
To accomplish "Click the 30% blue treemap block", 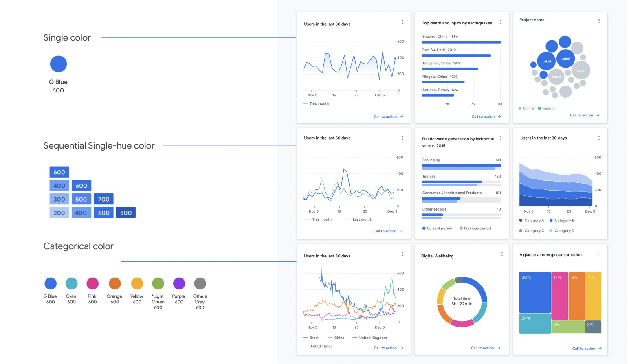I will [x=534, y=292].
